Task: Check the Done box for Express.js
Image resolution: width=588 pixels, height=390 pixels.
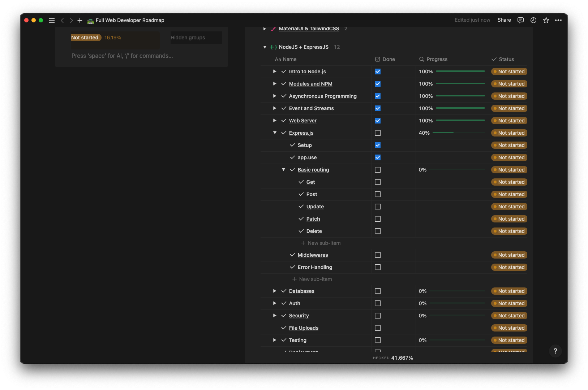Action: 378,133
